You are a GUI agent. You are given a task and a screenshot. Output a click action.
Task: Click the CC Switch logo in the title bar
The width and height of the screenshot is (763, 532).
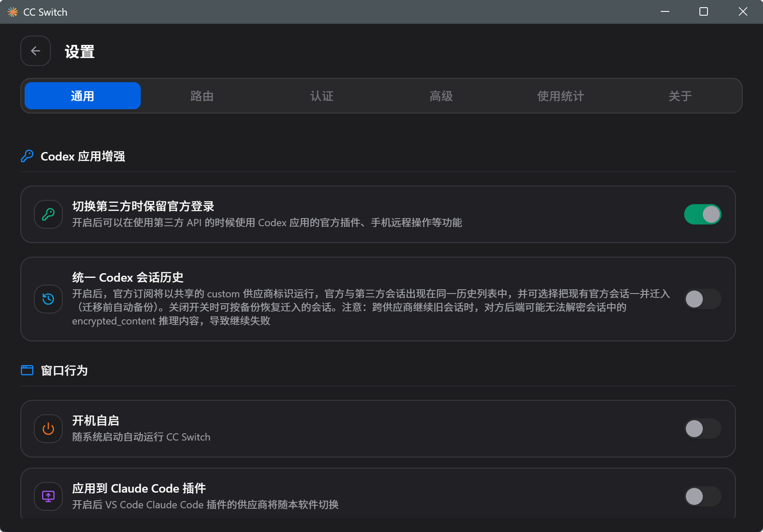13,12
